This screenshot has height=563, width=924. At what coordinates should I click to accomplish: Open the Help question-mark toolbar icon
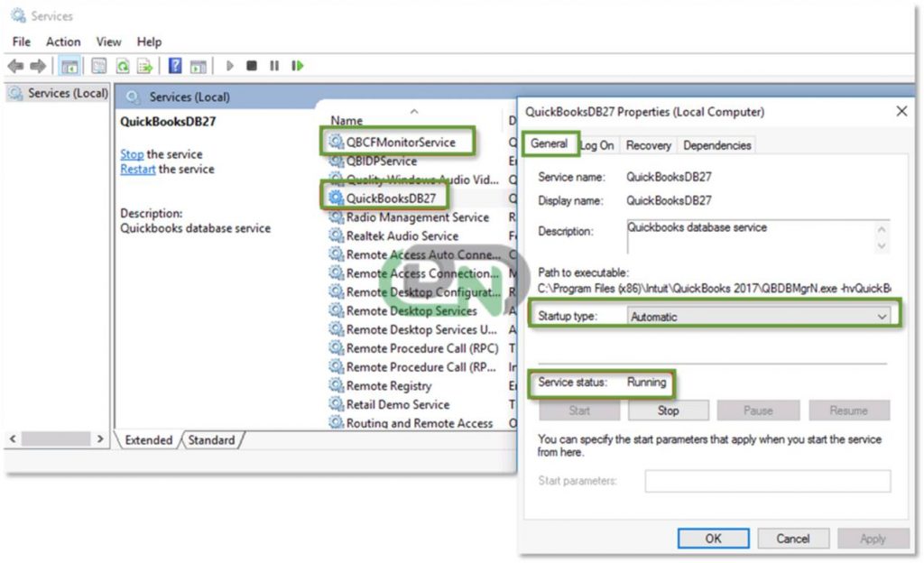pos(175,65)
